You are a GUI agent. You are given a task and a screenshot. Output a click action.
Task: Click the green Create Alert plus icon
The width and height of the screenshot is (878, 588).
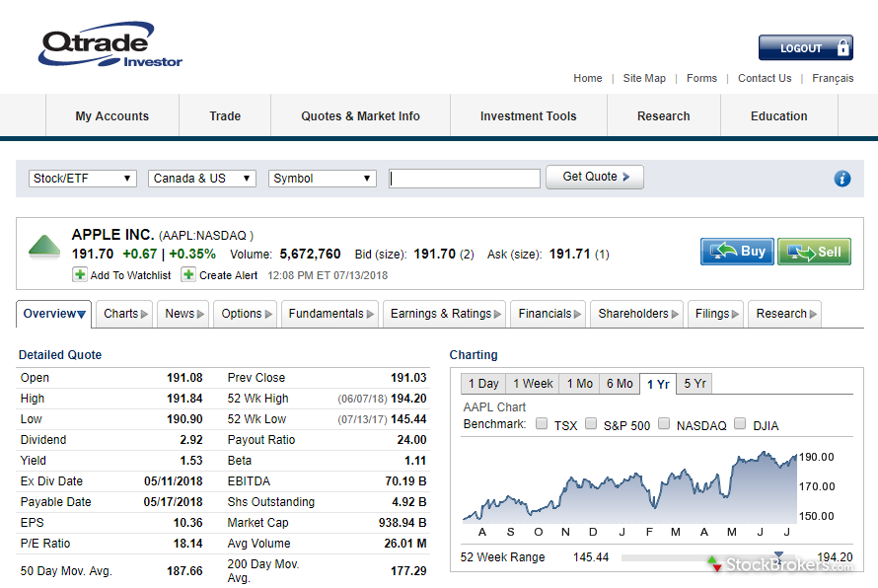[188, 275]
